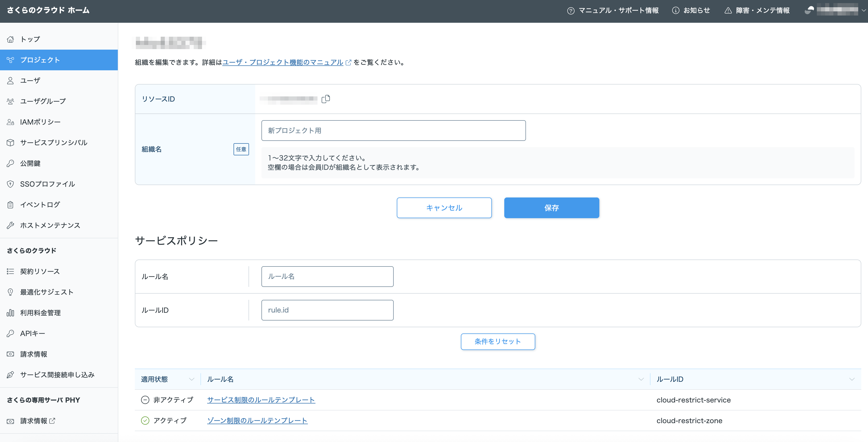Viewport: 868px width, 442px height.
Task: Focus the rule.id input field
Action: pyautogui.click(x=327, y=310)
